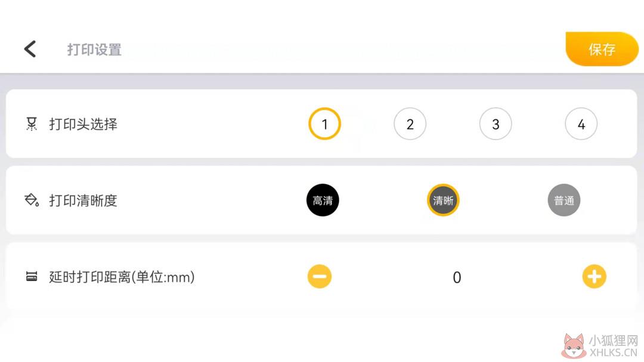This screenshot has width=644, height=362.
Task: Select print head number 2
Action: click(410, 123)
